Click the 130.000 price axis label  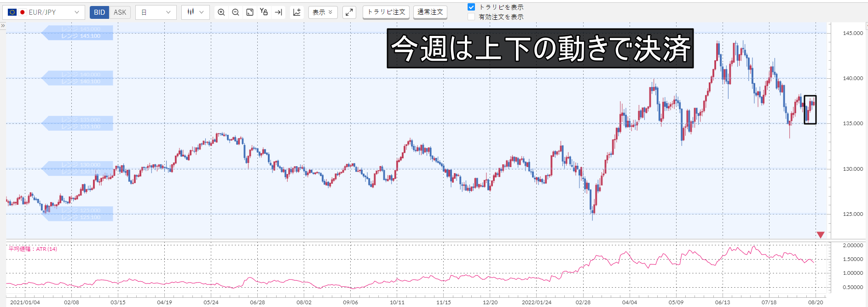[853, 169]
